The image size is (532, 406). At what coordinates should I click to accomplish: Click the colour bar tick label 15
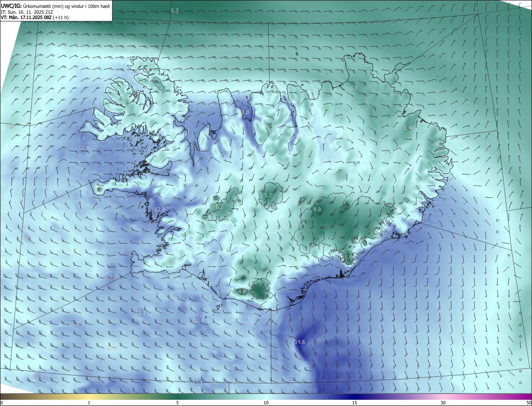click(355, 403)
